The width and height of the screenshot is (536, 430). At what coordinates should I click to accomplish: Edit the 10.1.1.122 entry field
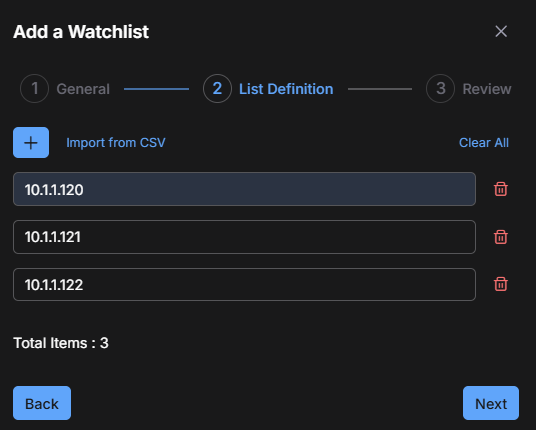[x=244, y=284]
